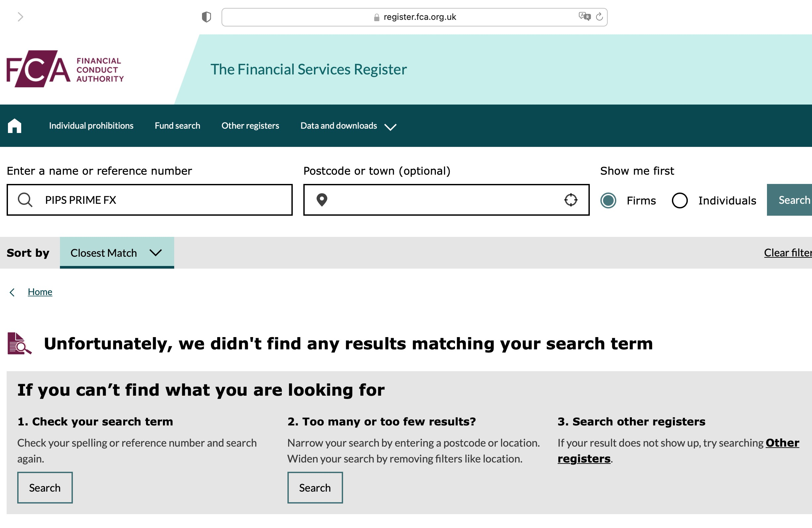Open Other registers in the navigation bar
This screenshot has height=528, width=812.
[x=250, y=126]
